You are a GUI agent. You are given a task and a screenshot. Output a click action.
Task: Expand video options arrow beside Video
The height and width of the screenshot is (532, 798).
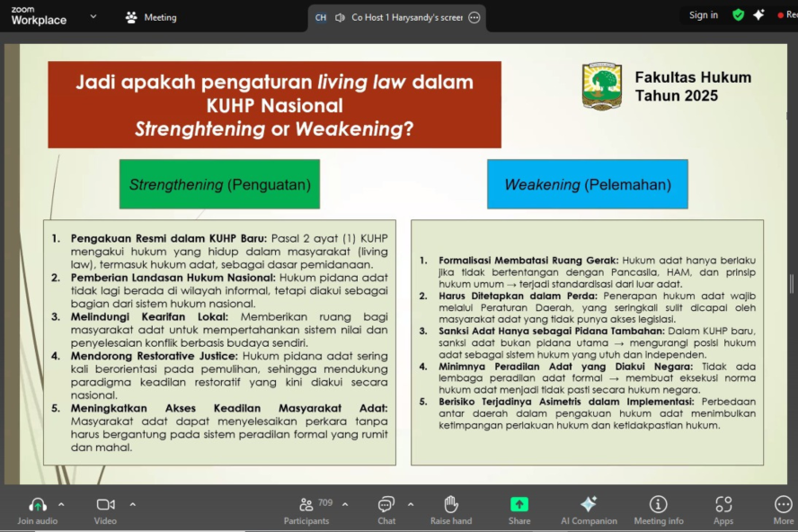132,504
